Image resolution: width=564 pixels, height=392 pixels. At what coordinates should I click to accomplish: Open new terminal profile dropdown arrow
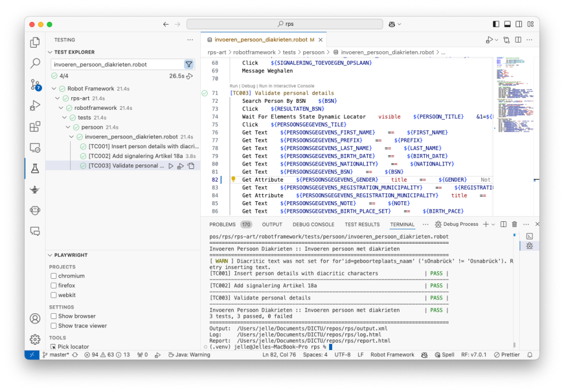(x=493, y=224)
